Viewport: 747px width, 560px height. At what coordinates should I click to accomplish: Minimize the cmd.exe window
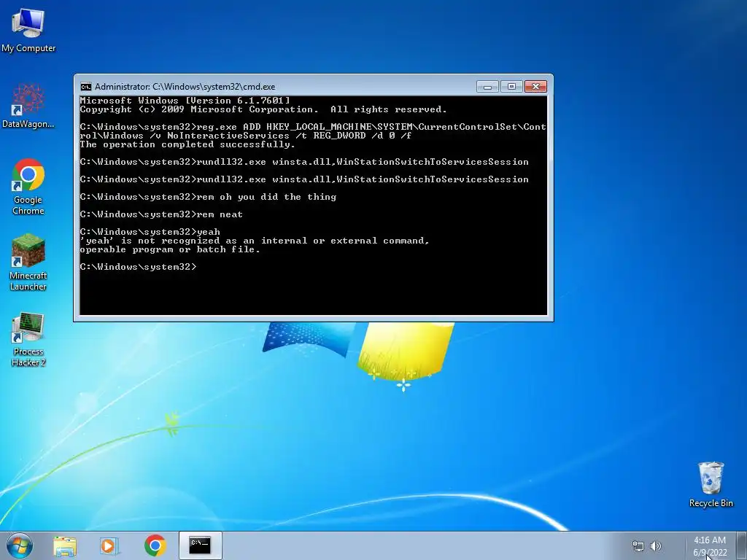coord(487,87)
